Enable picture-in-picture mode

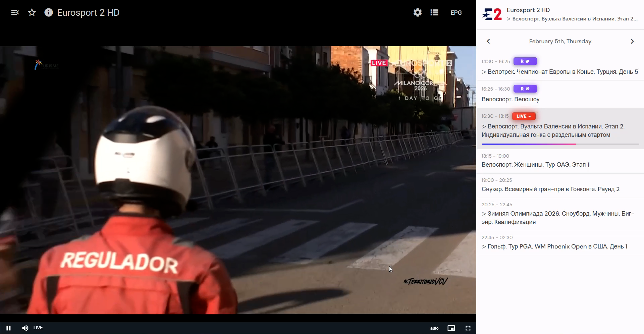(451, 328)
